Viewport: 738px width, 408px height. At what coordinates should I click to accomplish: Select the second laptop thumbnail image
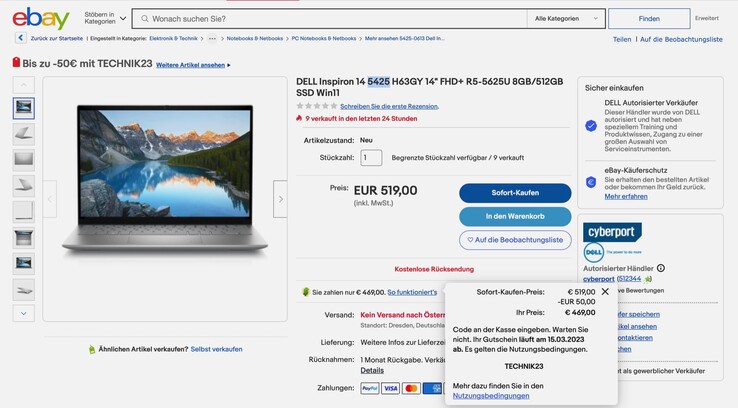pyautogui.click(x=24, y=134)
